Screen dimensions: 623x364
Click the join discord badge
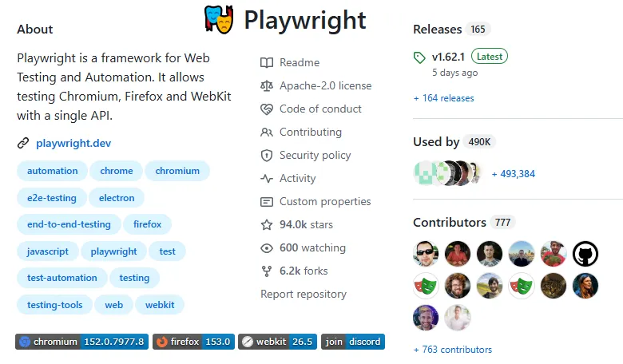(x=353, y=342)
